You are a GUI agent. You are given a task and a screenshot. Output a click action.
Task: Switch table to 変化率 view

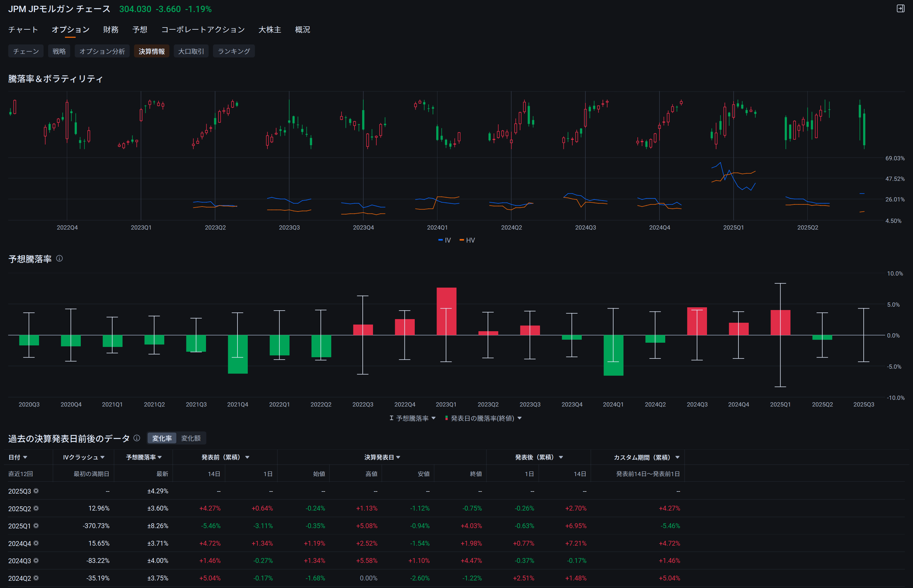pyautogui.click(x=162, y=438)
